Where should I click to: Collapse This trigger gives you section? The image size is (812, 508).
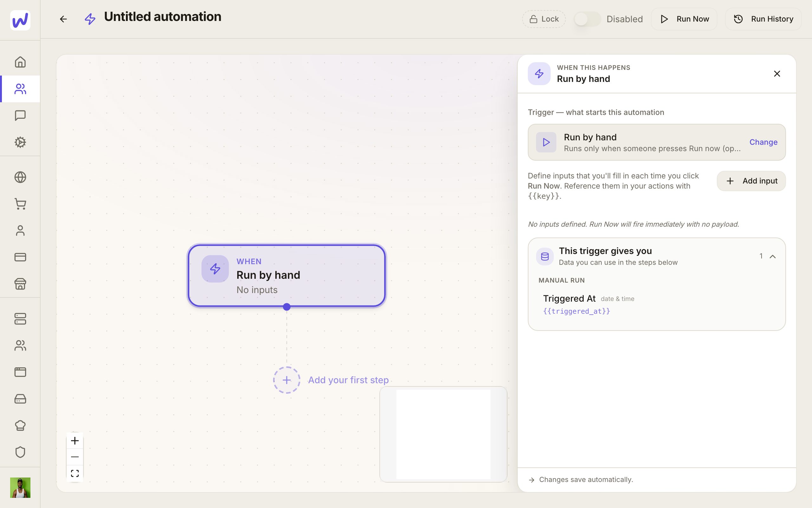pos(772,256)
